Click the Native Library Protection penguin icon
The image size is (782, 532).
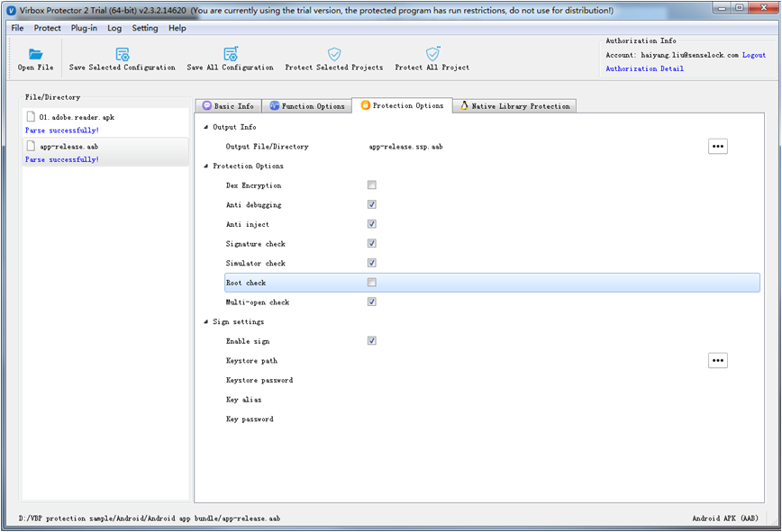point(464,105)
